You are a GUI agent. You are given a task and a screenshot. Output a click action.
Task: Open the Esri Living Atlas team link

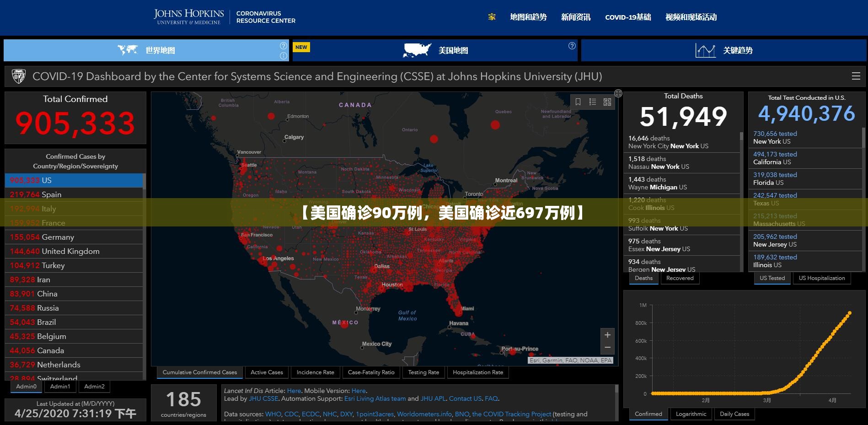point(375,398)
